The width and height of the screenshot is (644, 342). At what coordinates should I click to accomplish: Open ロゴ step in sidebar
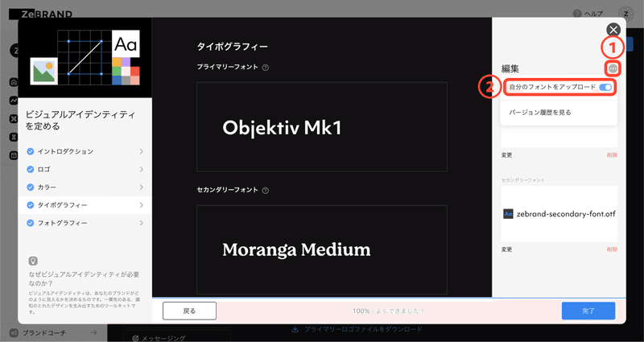point(85,169)
